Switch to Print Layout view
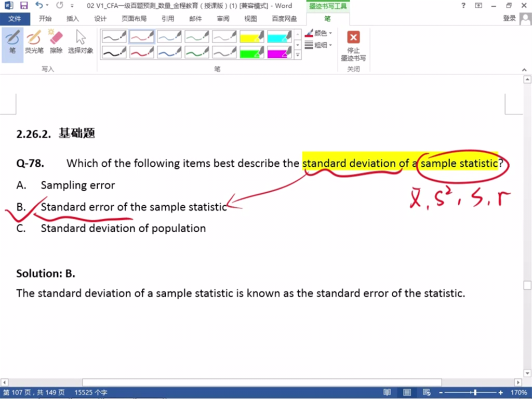This screenshot has height=399, width=532. pos(407,393)
